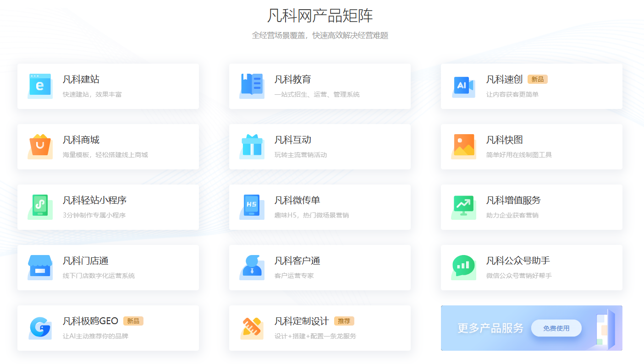This screenshot has height=364, width=644.
Task: Open the 凡科速创 product title
Action: tap(505, 79)
